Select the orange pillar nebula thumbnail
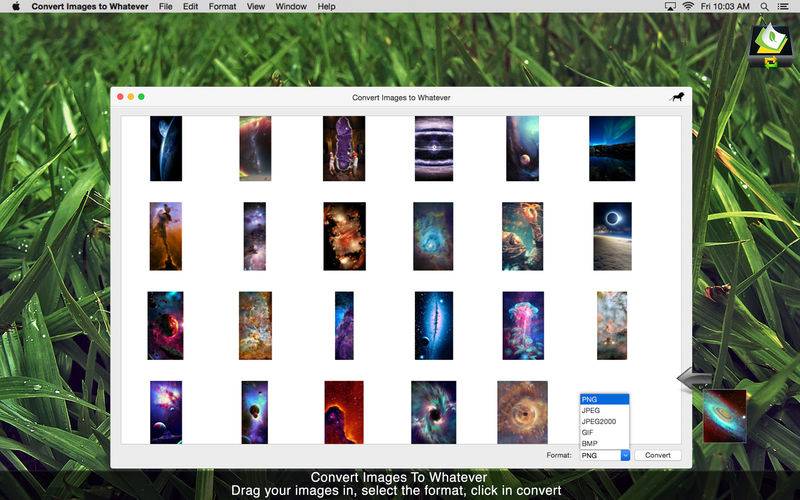This screenshot has width=800, height=500. click(x=166, y=236)
